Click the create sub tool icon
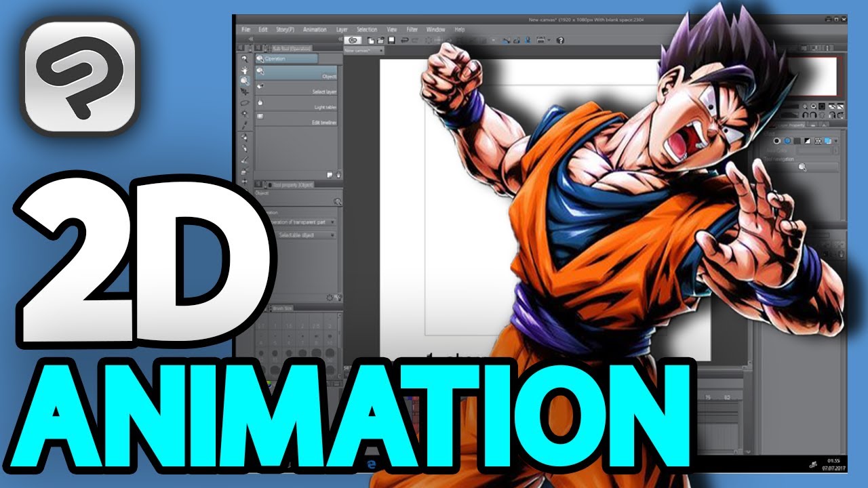The height and width of the screenshot is (488, 868). coord(329,174)
